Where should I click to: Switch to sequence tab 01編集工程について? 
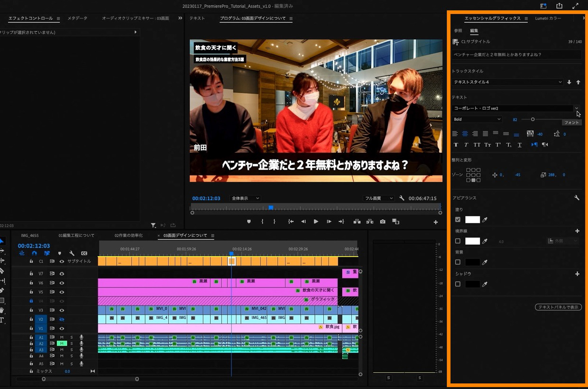tap(76, 235)
